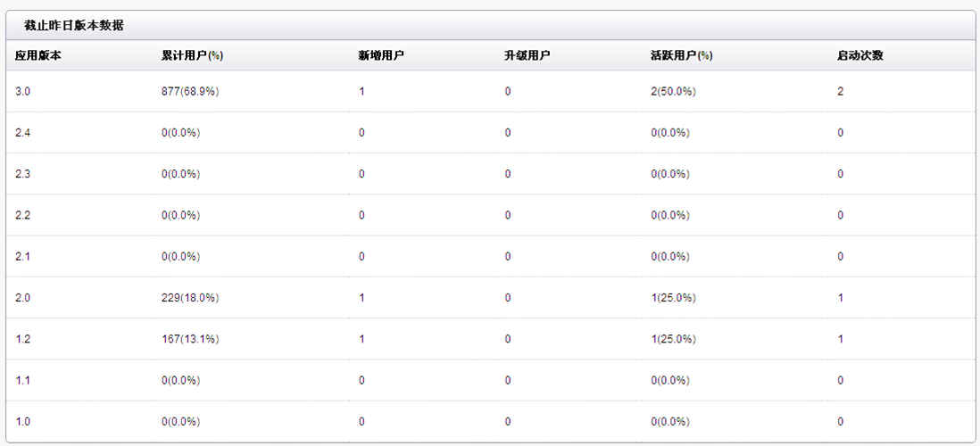The height and width of the screenshot is (446, 980).
Task: Click the 升级用户 column header
Action: pos(527,55)
